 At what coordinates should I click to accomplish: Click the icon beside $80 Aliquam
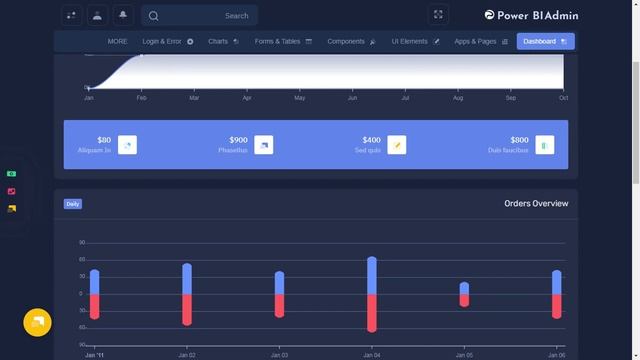[x=127, y=145]
